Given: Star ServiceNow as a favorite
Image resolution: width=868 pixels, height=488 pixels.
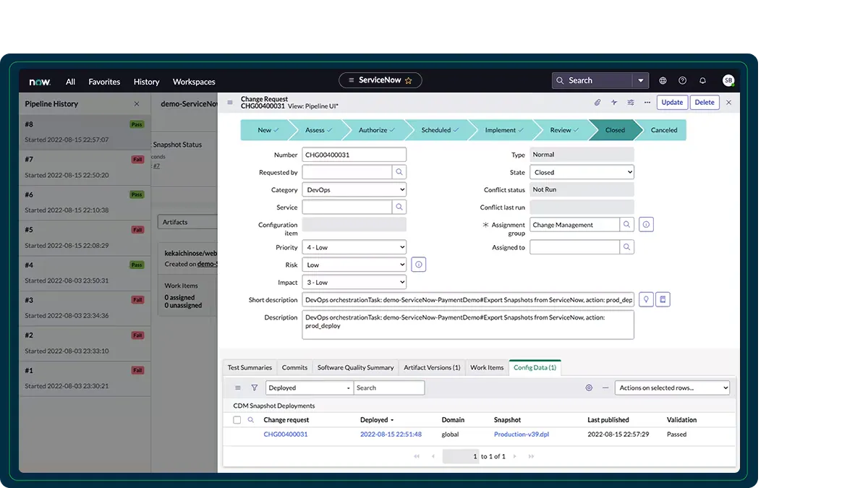Looking at the screenshot, I should 409,81.
